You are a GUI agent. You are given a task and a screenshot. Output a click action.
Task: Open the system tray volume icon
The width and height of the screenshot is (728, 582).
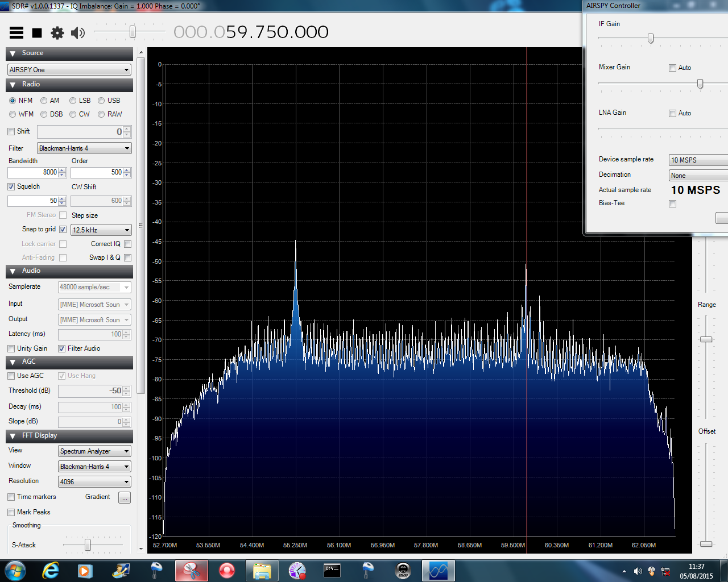(x=638, y=571)
